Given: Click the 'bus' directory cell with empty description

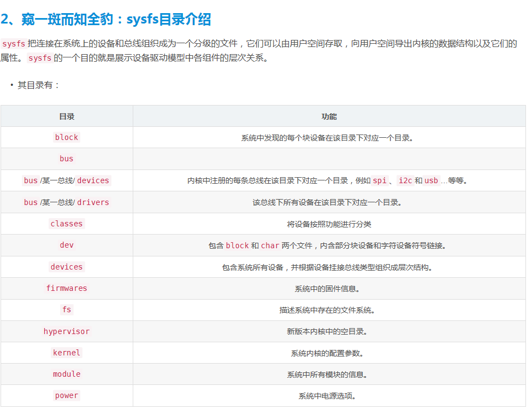Looking at the screenshot, I should (67, 159).
